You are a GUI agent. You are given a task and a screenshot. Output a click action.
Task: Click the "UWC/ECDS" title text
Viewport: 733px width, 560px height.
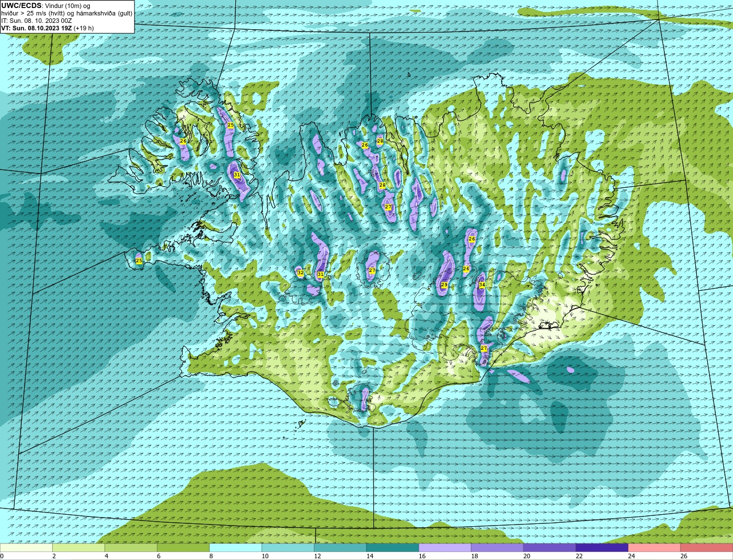[x=21, y=6]
